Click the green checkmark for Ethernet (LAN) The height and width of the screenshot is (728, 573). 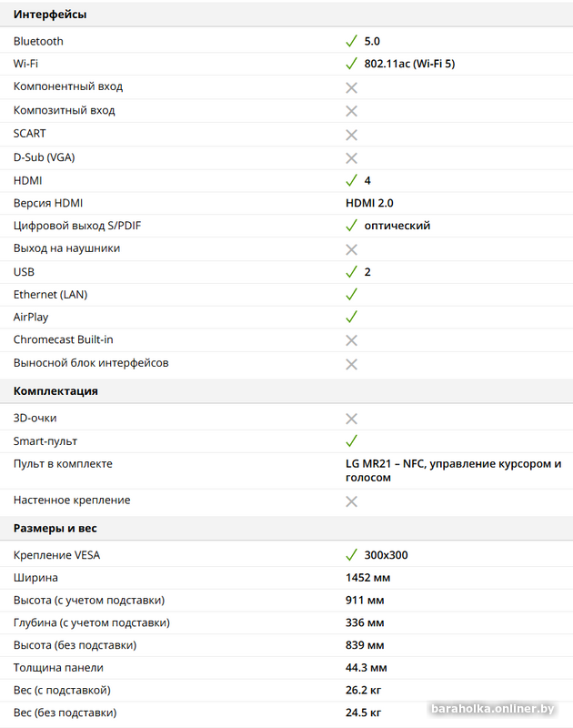pos(351,295)
